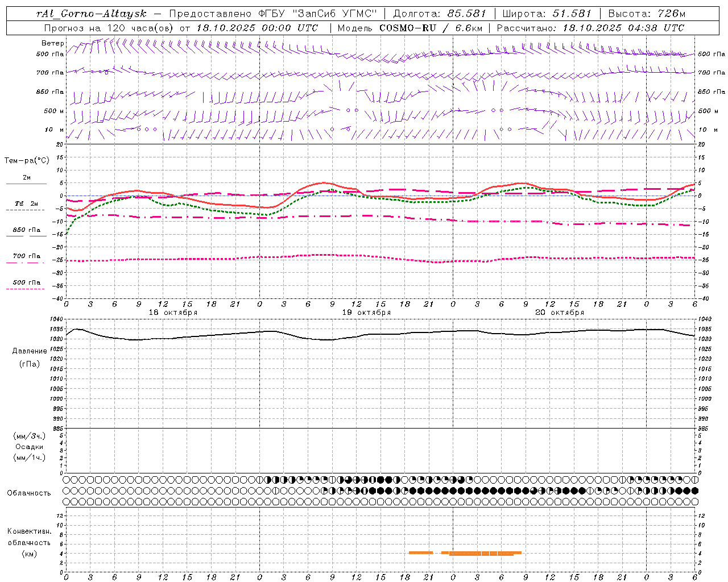Viewport: 728px width, 582px height.
Task: Click the 'Осадки' precipitation label
Action: 30,447
